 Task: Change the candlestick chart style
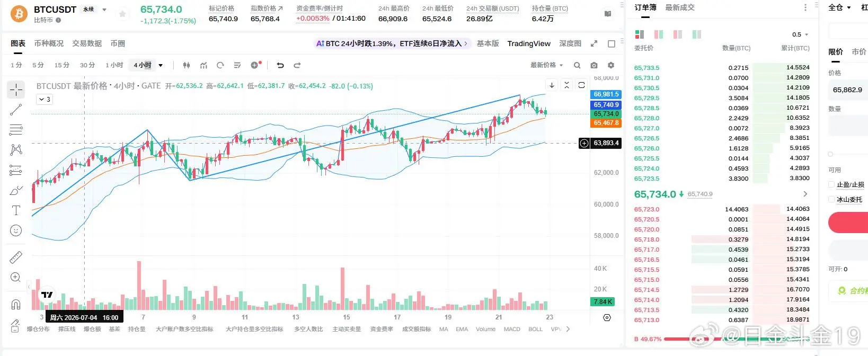[187, 65]
